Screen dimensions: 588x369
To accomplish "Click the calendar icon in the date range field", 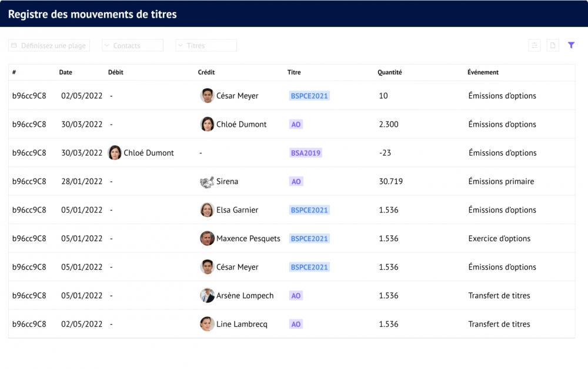I will (x=15, y=45).
